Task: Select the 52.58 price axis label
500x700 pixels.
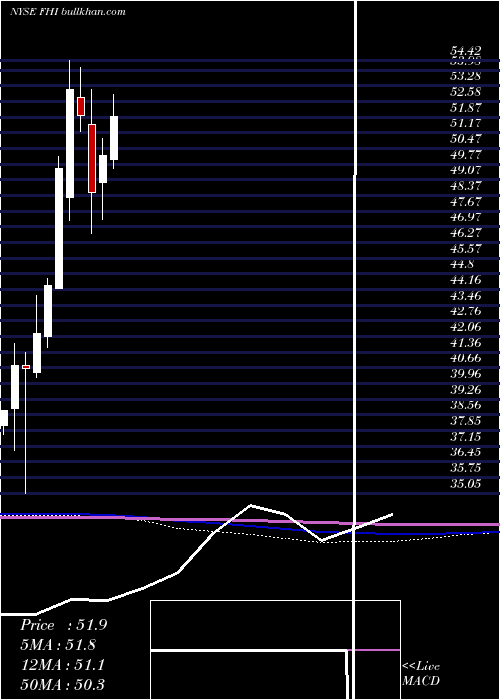Action: 466,92
